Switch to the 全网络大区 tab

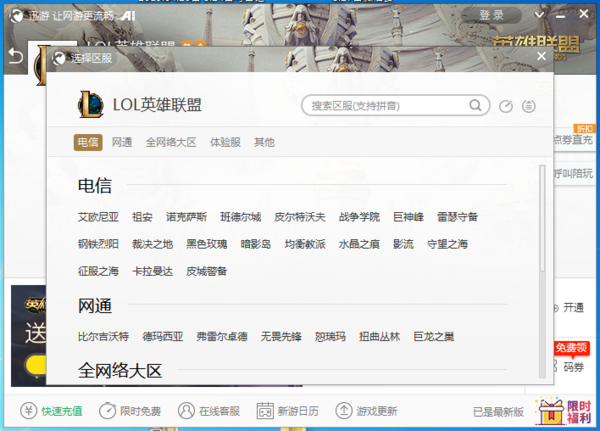[171, 142]
